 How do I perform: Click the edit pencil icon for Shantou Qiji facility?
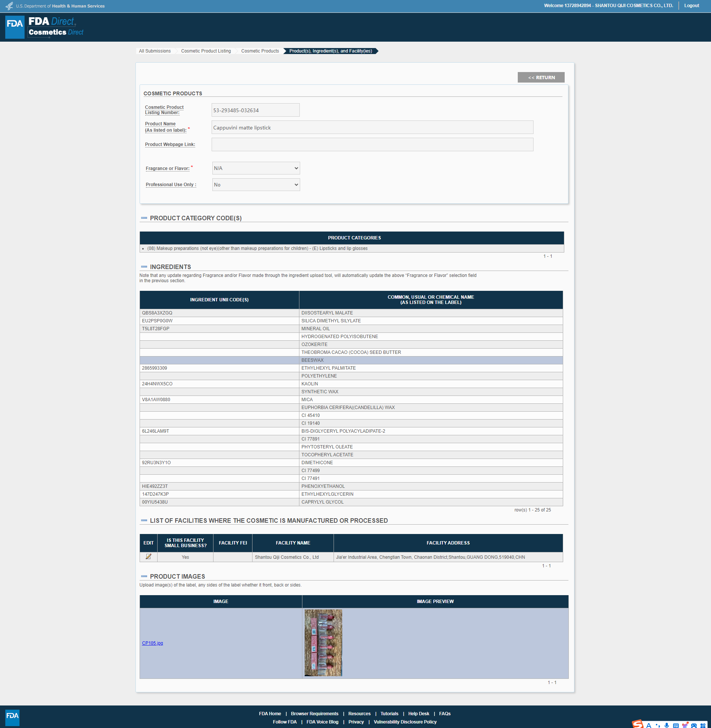(x=148, y=557)
